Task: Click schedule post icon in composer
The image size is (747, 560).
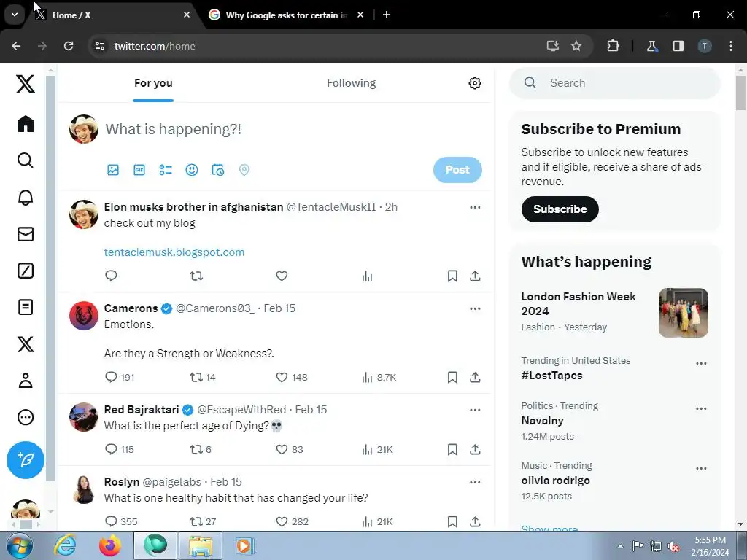Action: pos(217,170)
